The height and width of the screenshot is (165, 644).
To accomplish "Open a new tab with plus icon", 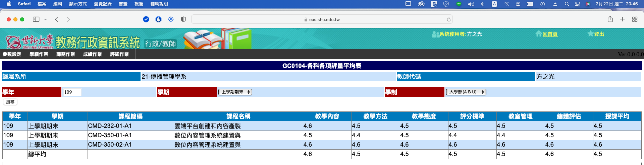I will (622, 19).
